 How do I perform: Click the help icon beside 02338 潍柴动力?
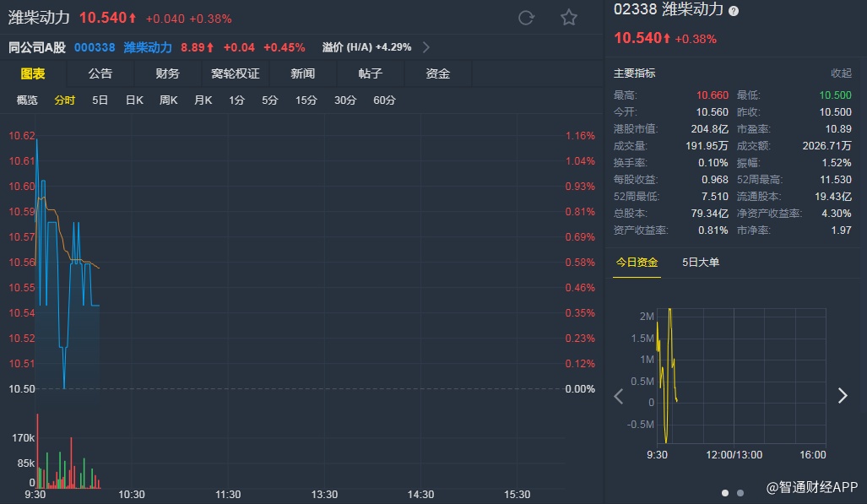(x=734, y=11)
